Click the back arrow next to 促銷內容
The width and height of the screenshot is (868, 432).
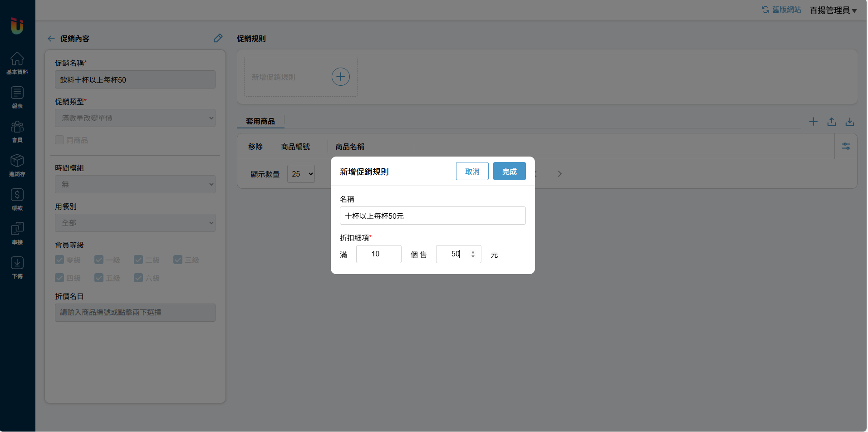[x=51, y=39]
